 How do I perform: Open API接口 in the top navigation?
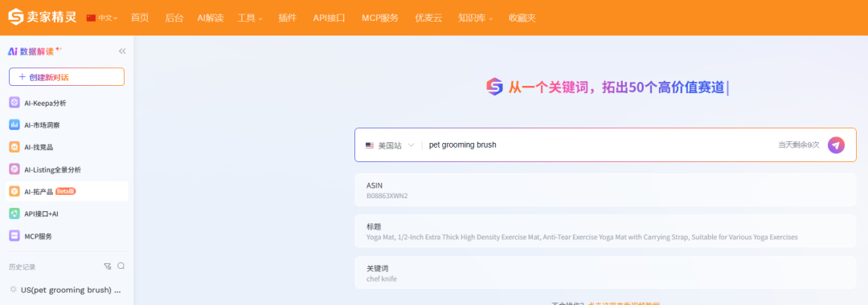(329, 18)
